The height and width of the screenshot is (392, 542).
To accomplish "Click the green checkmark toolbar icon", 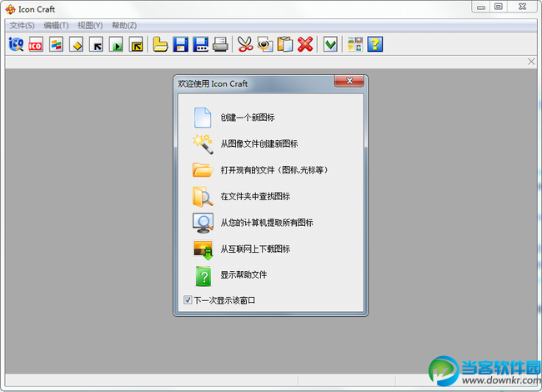I will pos(330,44).
